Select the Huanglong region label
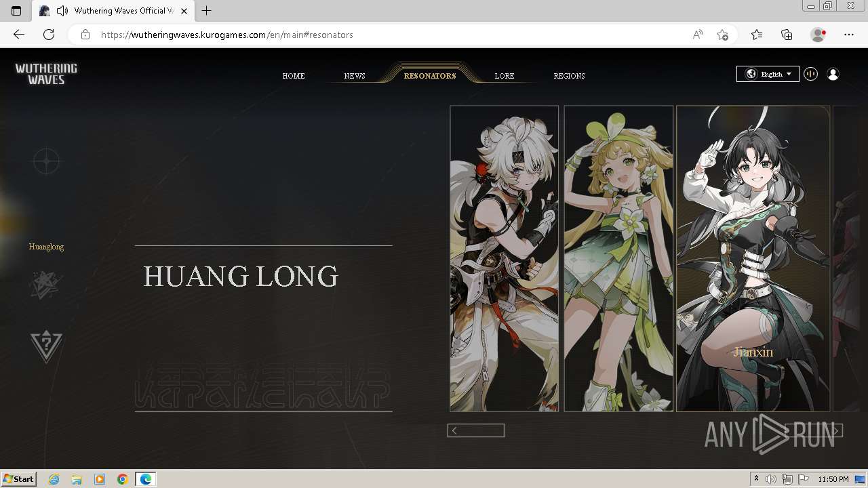The width and height of the screenshot is (868, 488). 46,247
